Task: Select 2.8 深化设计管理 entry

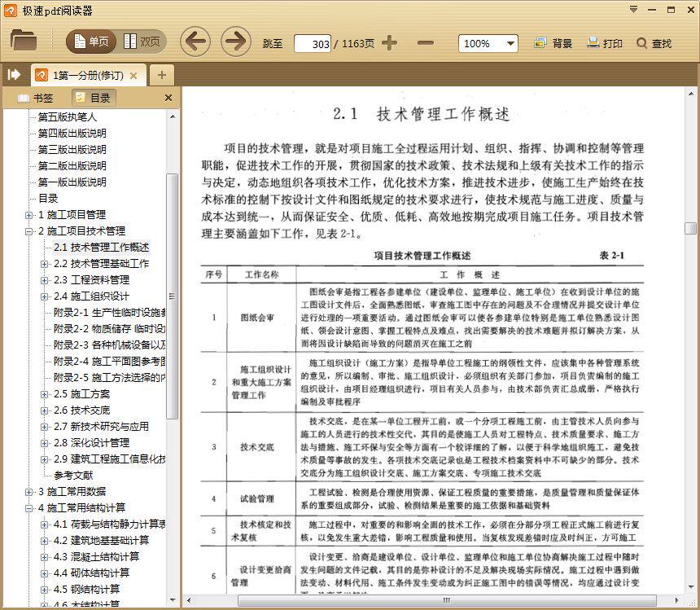Action: tap(91, 443)
